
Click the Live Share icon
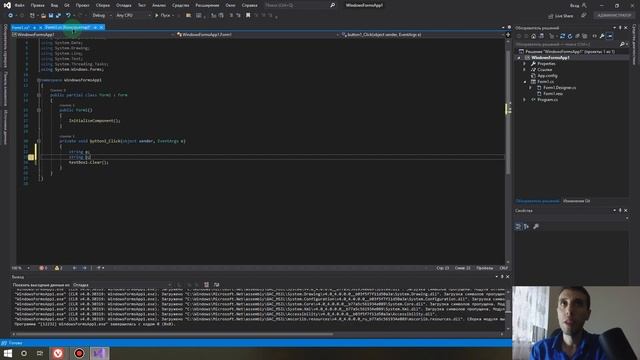click(x=551, y=16)
